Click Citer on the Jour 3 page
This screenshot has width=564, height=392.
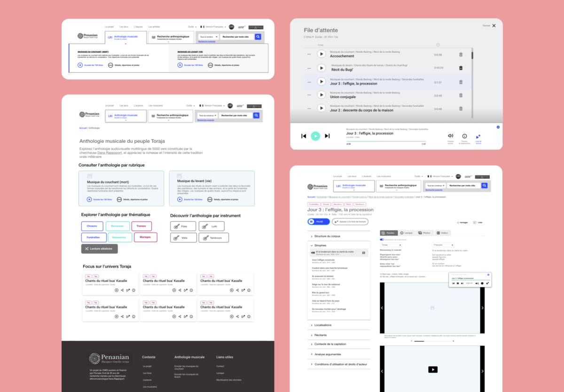478,222
